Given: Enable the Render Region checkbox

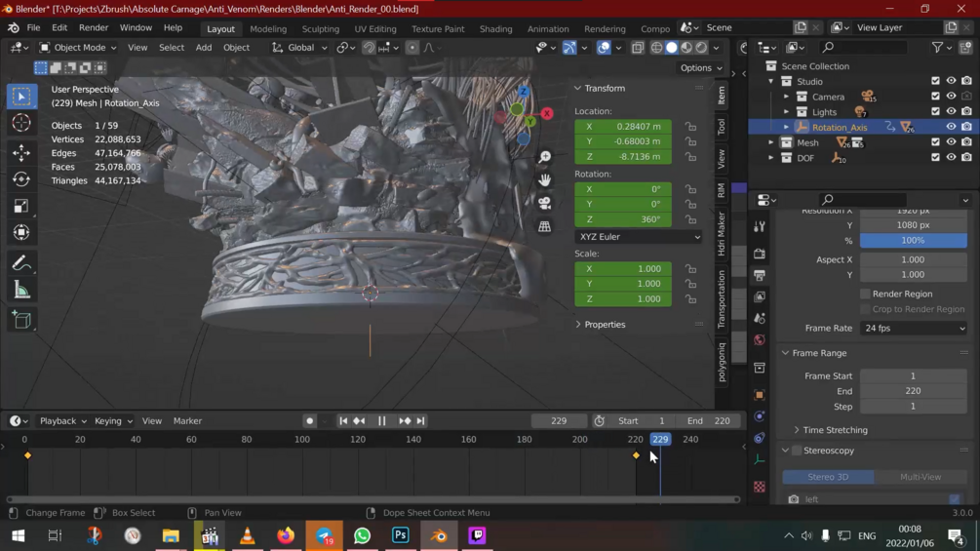Looking at the screenshot, I should pyautogui.click(x=865, y=294).
